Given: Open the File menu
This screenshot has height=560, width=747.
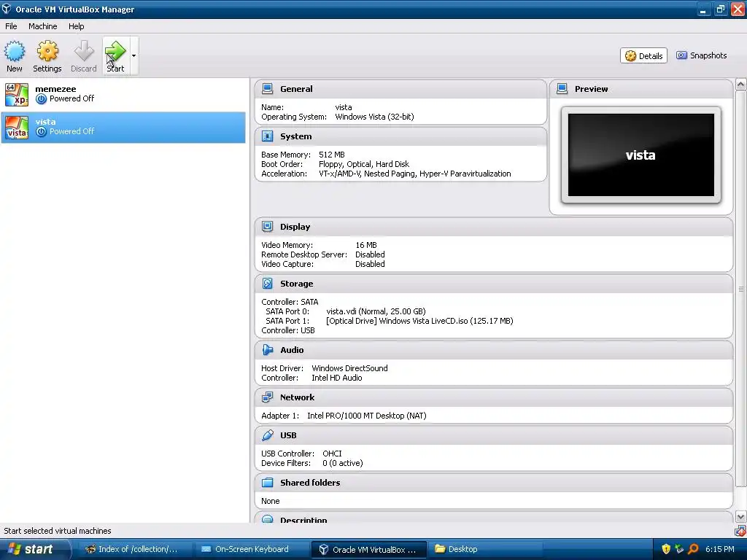Looking at the screenshot, I should 11,26.
